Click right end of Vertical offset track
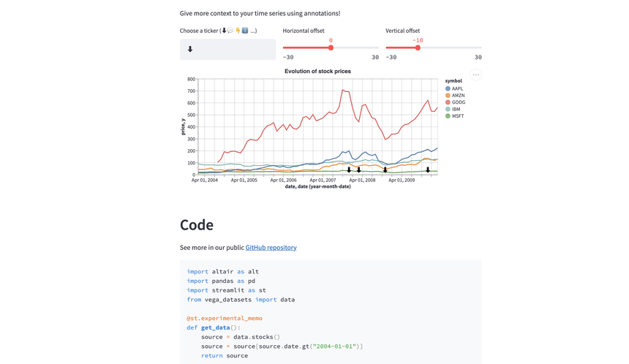Viewport: 629px width, 364px height. tap(480, 48)
